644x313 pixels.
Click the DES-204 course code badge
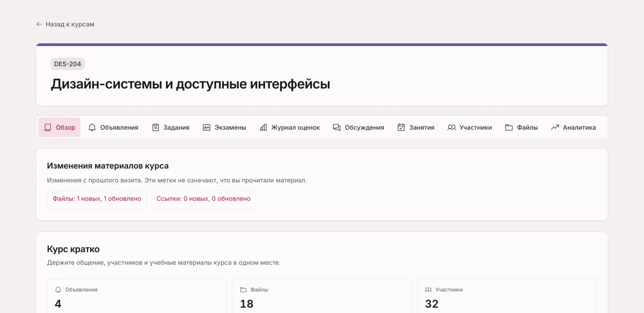pyautogui.click(x=68, y=64)
